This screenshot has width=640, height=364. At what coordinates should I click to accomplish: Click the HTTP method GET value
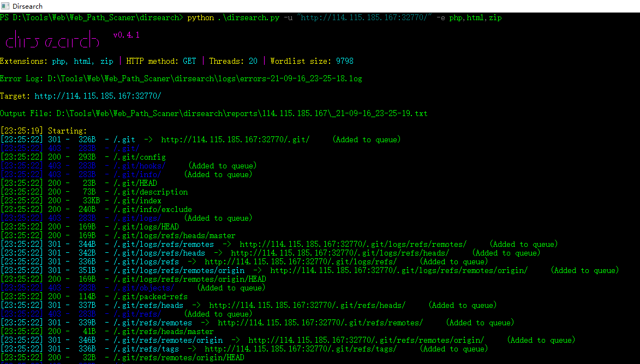pos(189,61)
